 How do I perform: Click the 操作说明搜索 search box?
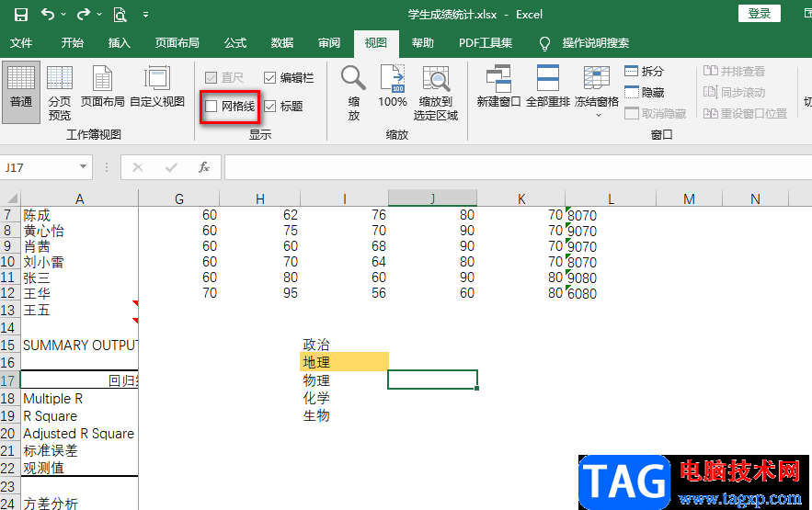[596, 43]
